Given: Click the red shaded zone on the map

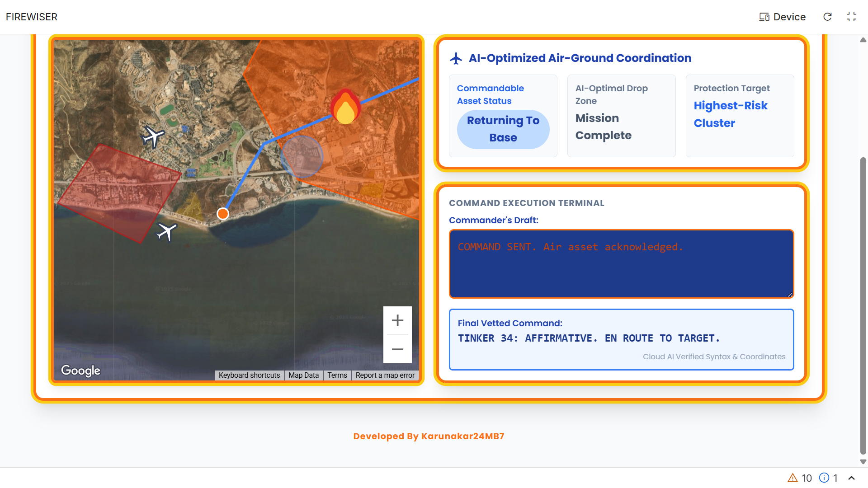Looking at the screenshot, I should [120, 192].
